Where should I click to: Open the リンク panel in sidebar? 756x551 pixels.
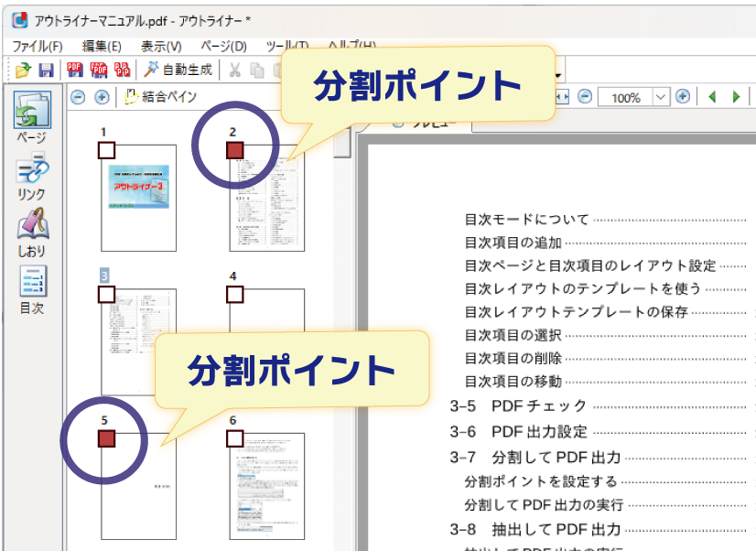[x=32, y=176]
